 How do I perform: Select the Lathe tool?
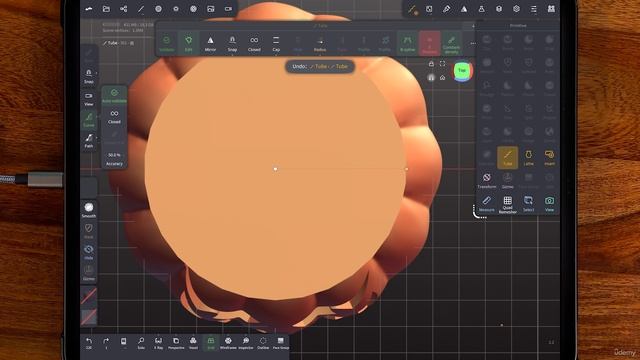(x=529, y=158)
